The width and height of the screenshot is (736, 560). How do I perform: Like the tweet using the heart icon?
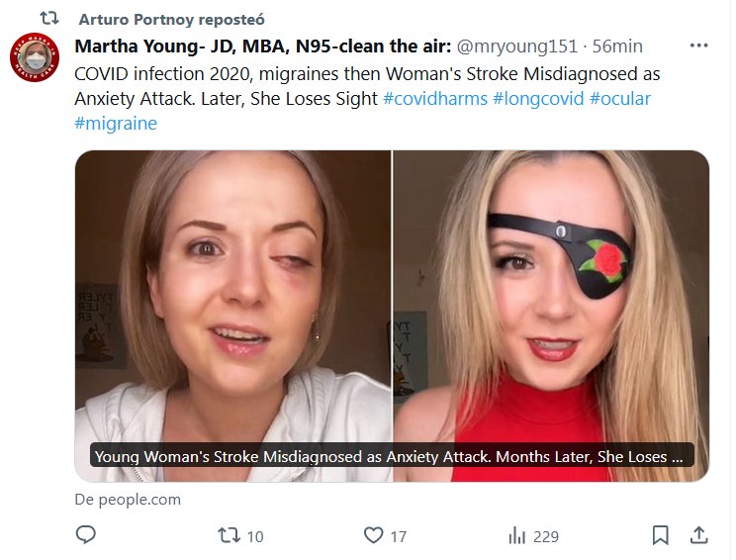click(x=373, y=535)
